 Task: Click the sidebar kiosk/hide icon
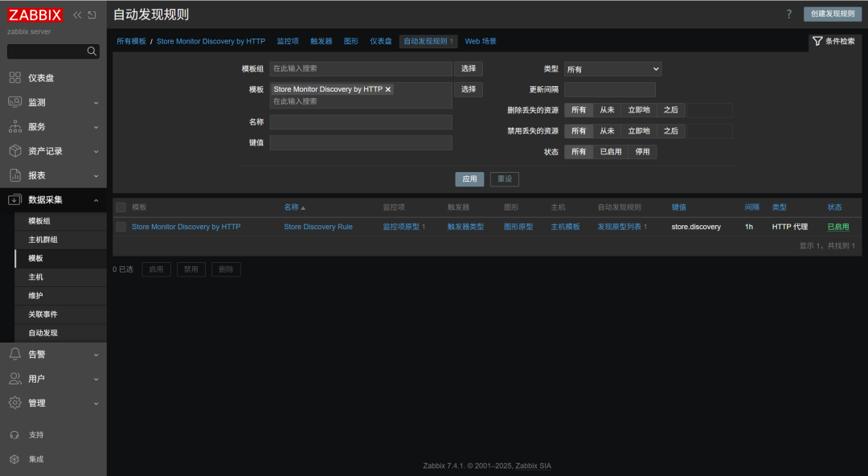(x=92, y=15)
